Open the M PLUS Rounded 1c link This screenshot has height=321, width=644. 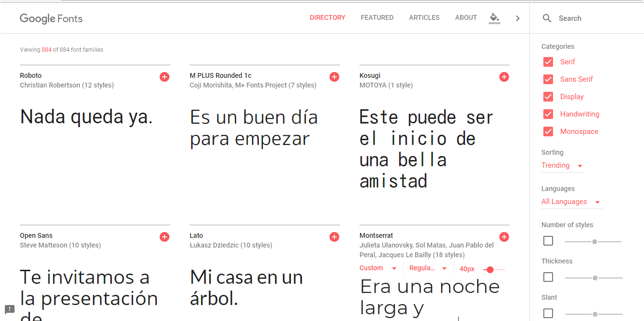pos(221,75)
